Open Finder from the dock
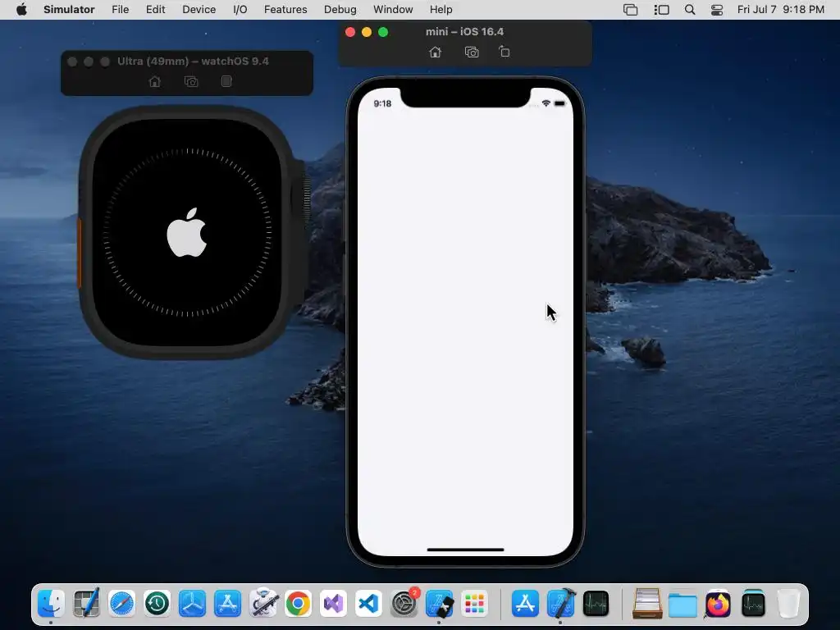This screenshot has width=840, height=630. coord(51,604)
